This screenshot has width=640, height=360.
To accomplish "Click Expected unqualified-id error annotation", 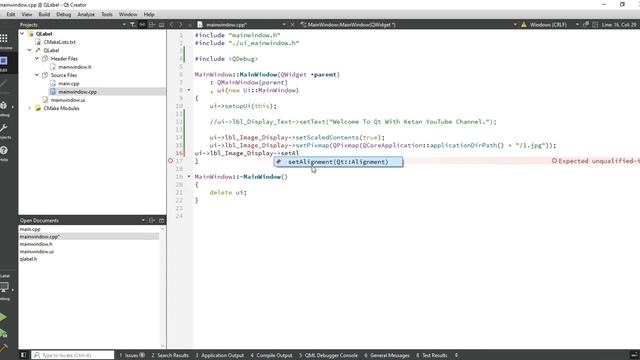I will tap(596, 161).
